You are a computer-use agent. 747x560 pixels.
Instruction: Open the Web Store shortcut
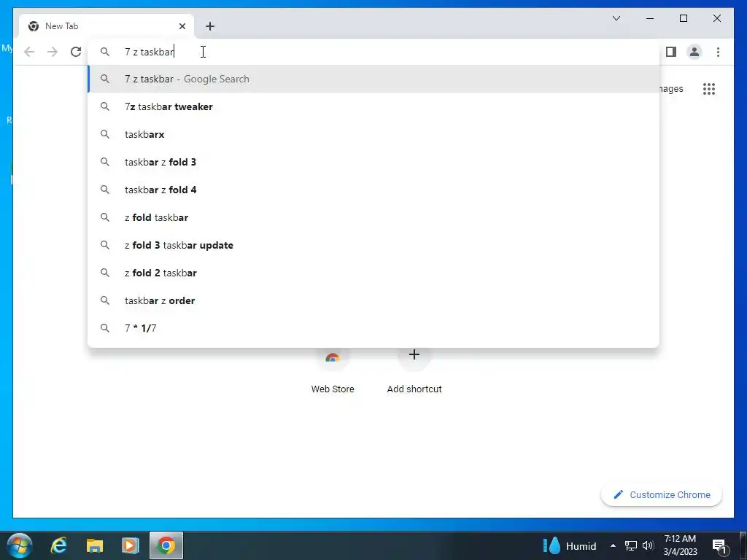tap(333, 371)
